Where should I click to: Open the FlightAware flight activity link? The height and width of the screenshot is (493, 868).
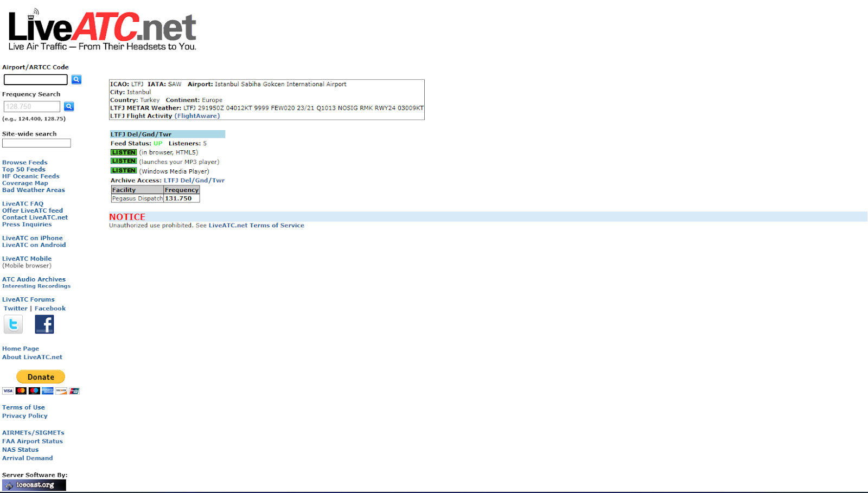(197, 116)
